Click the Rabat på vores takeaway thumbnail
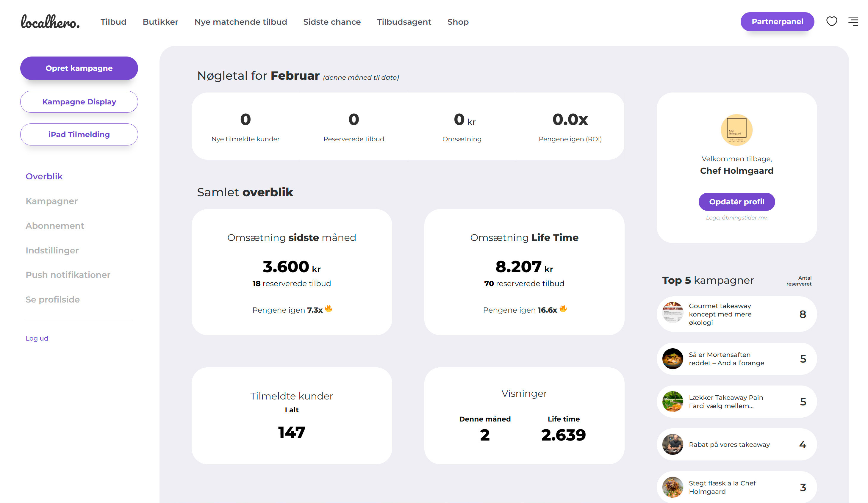Viewport: 868px width, 503px height. click(x=672, y=444)
